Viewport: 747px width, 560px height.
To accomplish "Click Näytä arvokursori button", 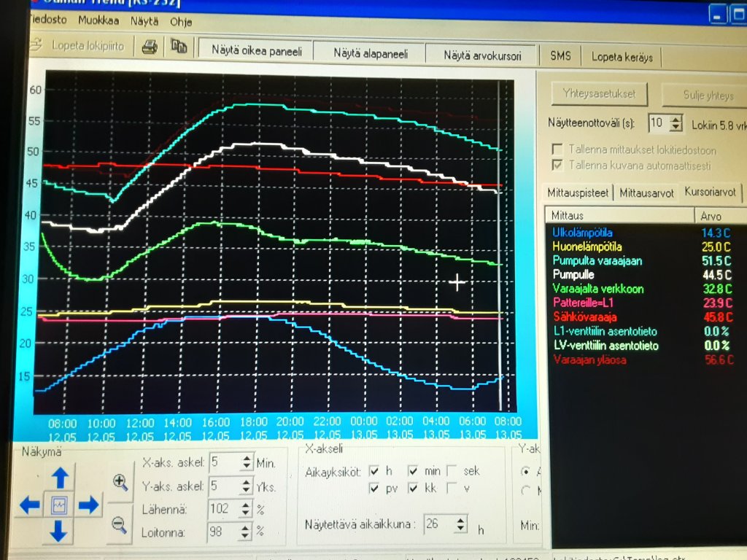I will tap(481, 55).
